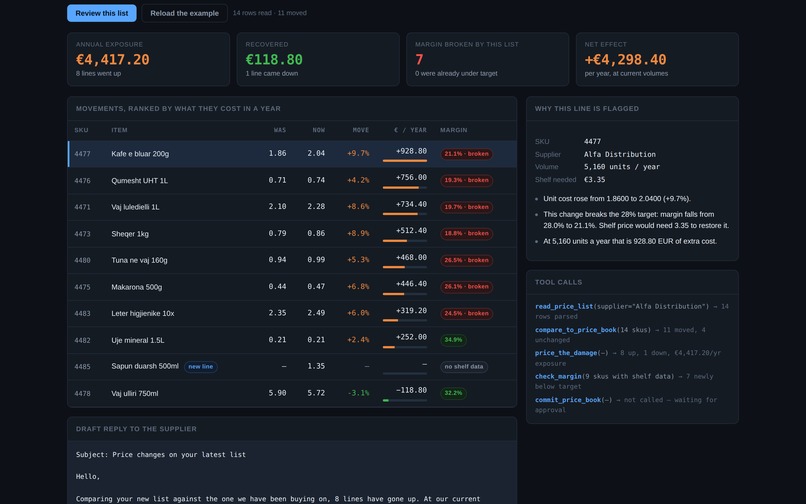Select the Vaj luledielli 1L item
Image resolution: width=806 pixels, height=504 pixels.
click(x=135, y=207)
